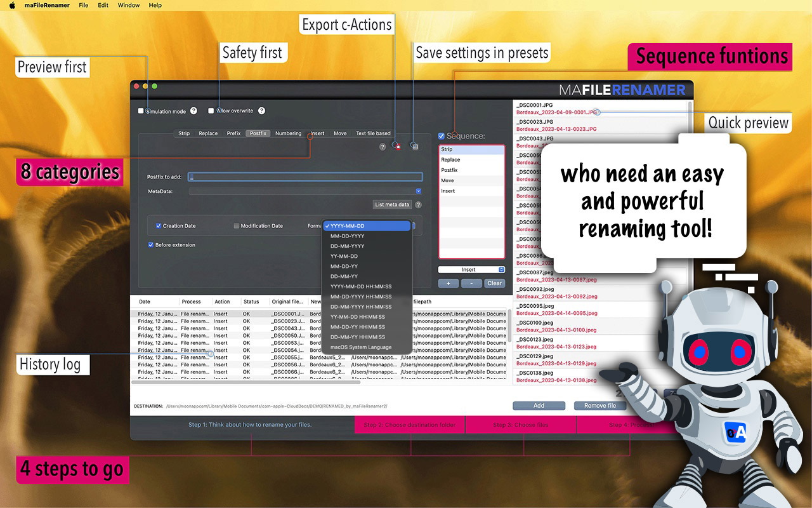
Task: Click the minus button under Sequence
Action: [x=471, y=283]
